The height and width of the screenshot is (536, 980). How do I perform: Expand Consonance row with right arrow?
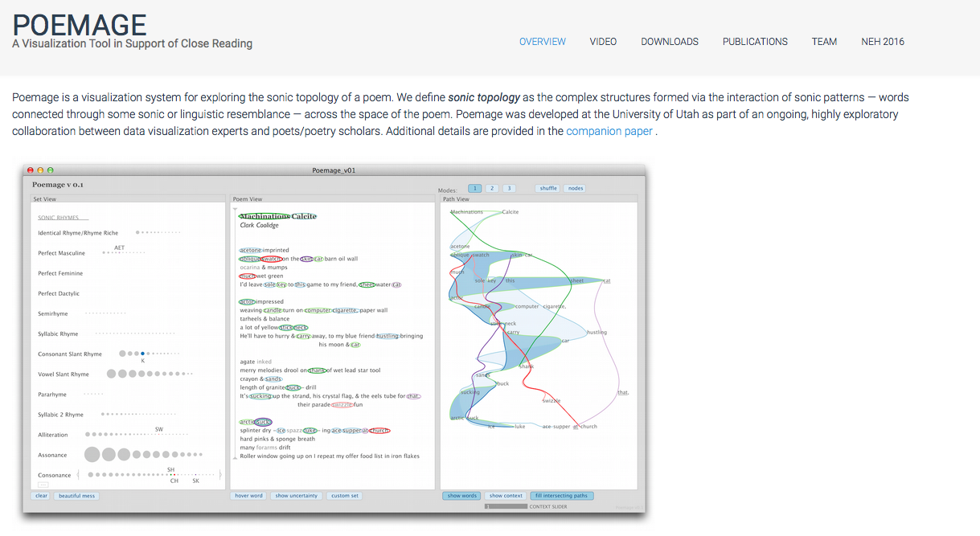[220, 475]
